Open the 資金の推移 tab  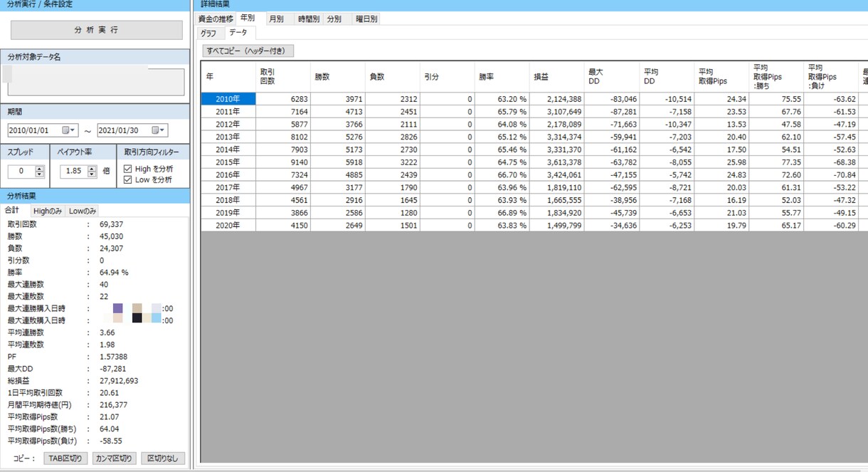coord(216,19)
